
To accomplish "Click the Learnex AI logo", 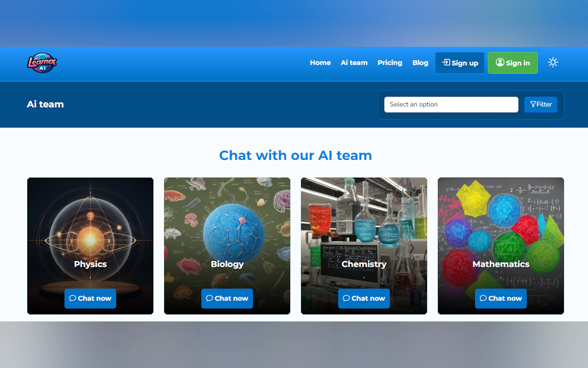I will (42, 63).
